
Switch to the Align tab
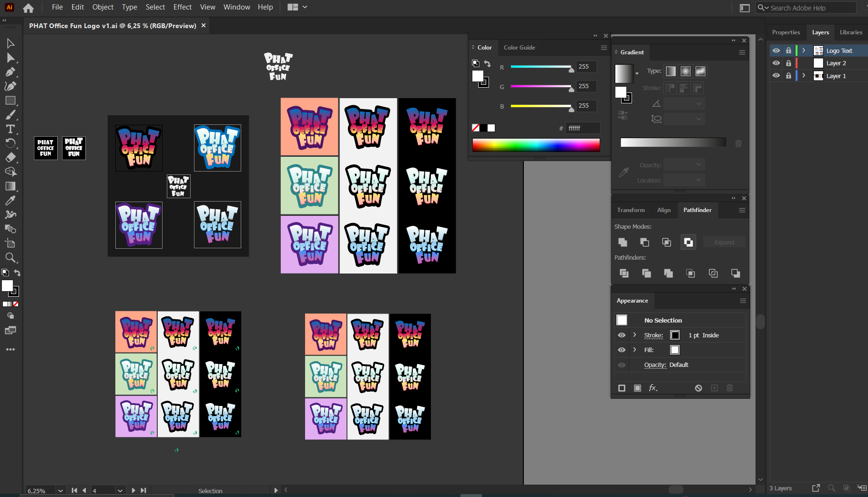(664, 210)
